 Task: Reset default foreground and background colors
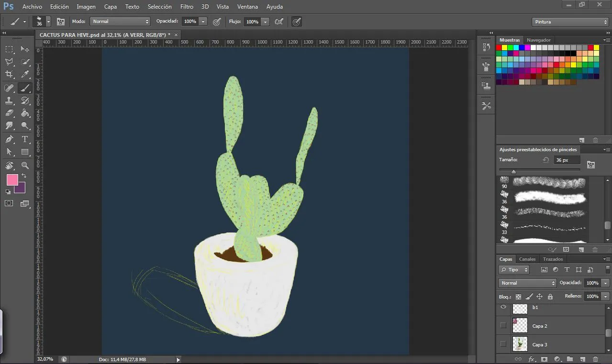click(x=8, y=191)
